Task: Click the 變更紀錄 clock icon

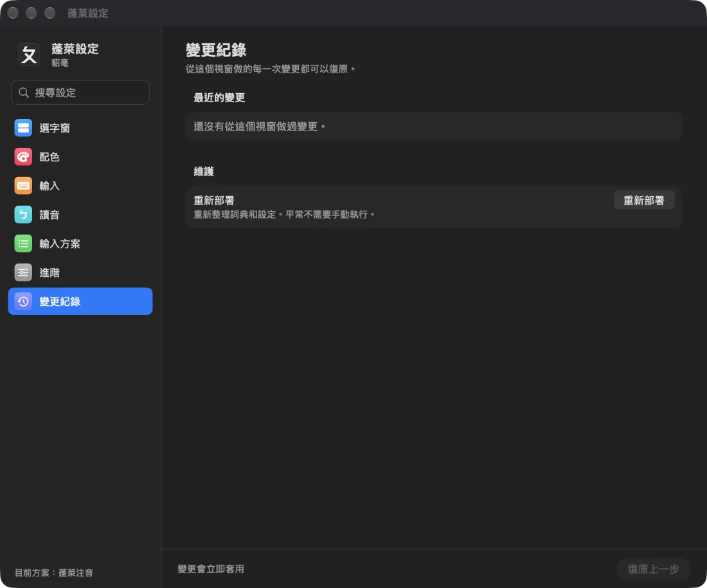Action: 23,301
